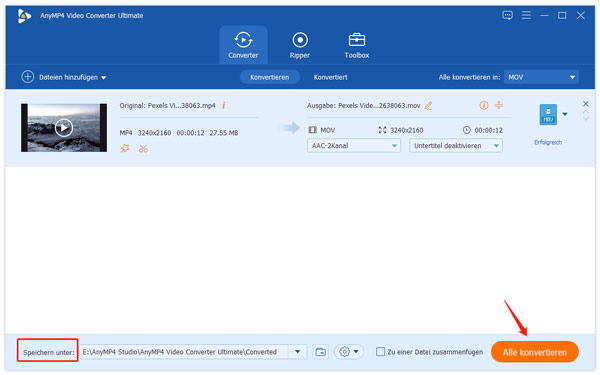Open the feedback chat icon
The image size is (600, 375).
[507, 15]
